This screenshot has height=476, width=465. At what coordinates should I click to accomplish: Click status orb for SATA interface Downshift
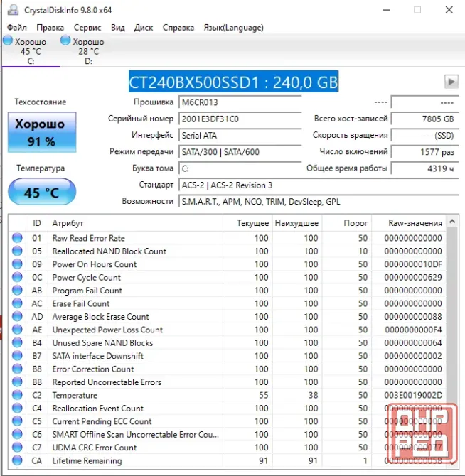click(17, 355)
